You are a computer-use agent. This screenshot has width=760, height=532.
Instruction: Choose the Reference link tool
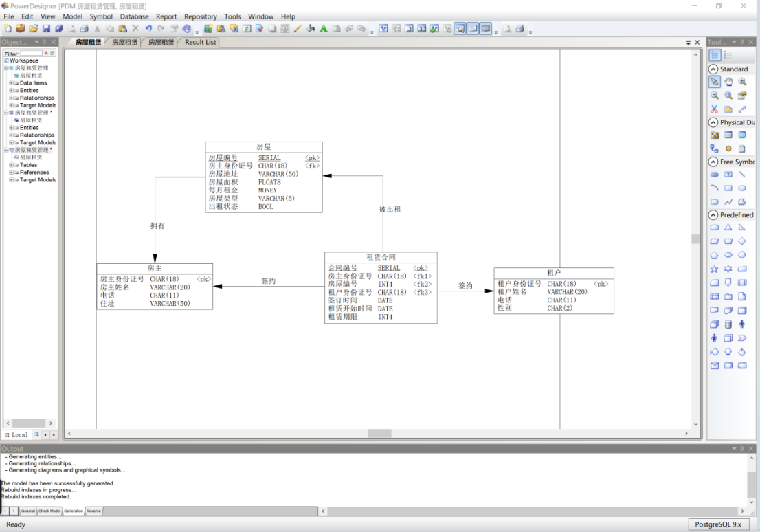(x=715, y=148)
